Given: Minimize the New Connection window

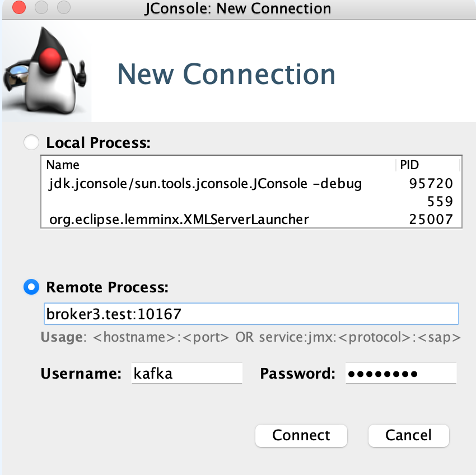Looking at the screenshot, I should [41, 8].
